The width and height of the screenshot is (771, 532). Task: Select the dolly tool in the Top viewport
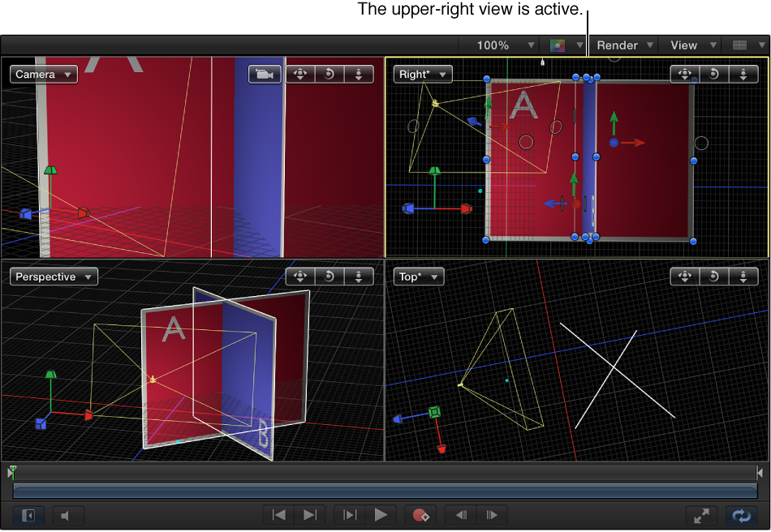[744, 277]
